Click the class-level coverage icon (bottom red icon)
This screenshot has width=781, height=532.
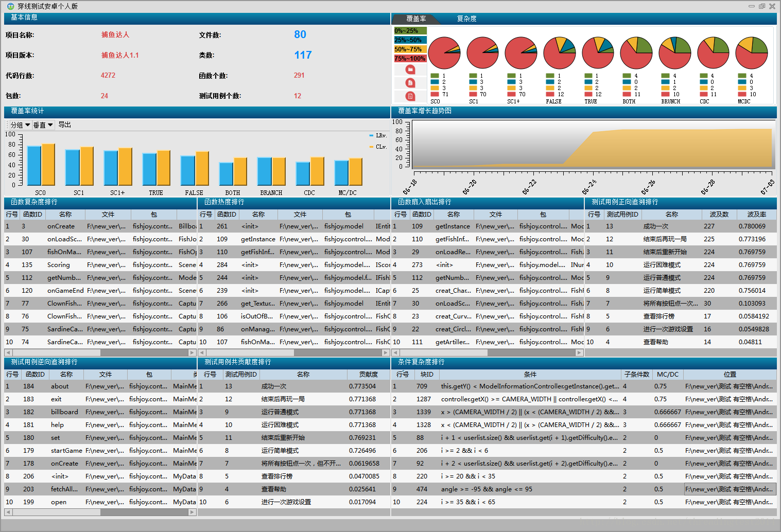410,96
